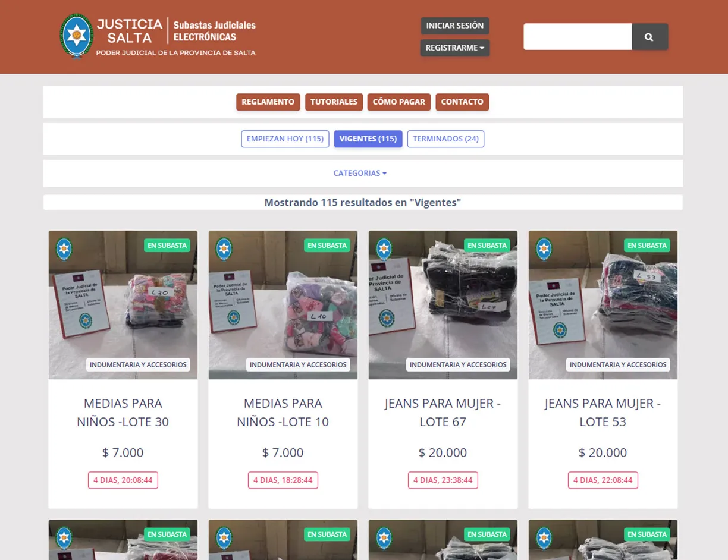
Task: Click the magnifying glass search icon
Action: pos(649,37)
